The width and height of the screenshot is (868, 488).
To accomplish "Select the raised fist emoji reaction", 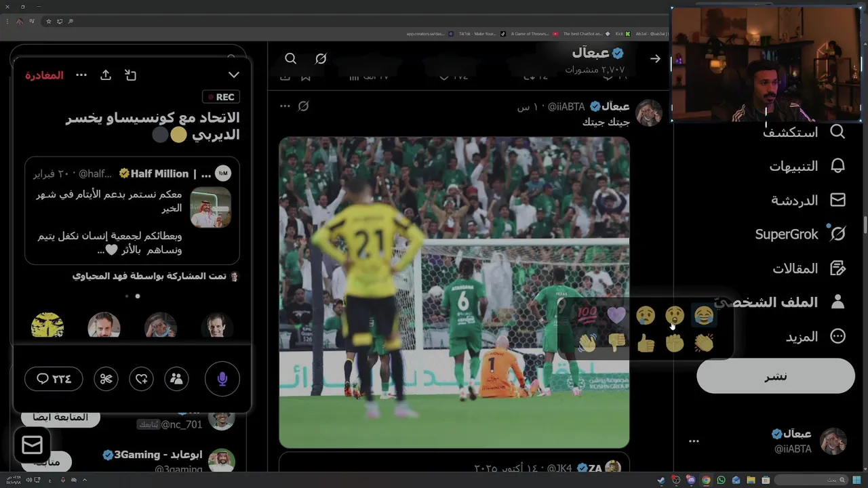I will coord(675,343).
